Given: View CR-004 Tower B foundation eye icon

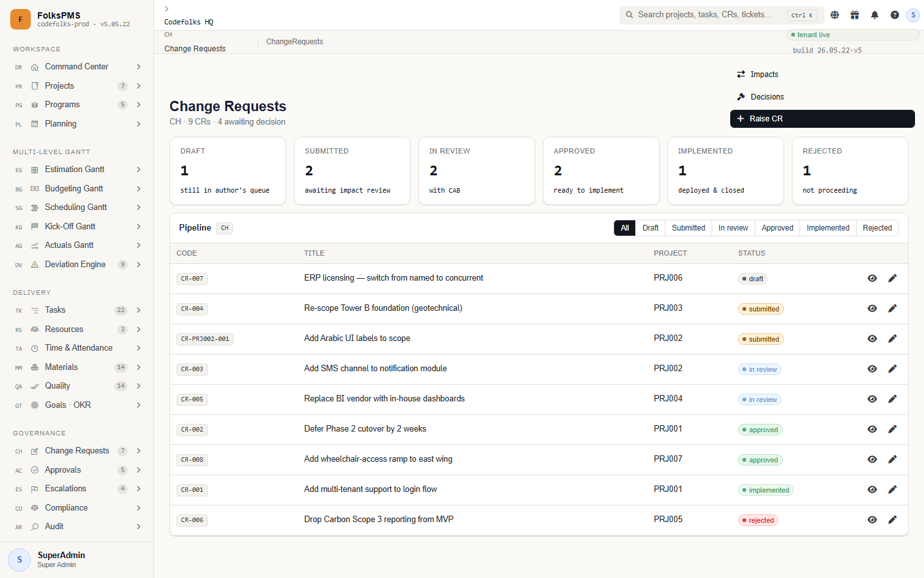Looking at the screenshot, I should pos(872,308).
